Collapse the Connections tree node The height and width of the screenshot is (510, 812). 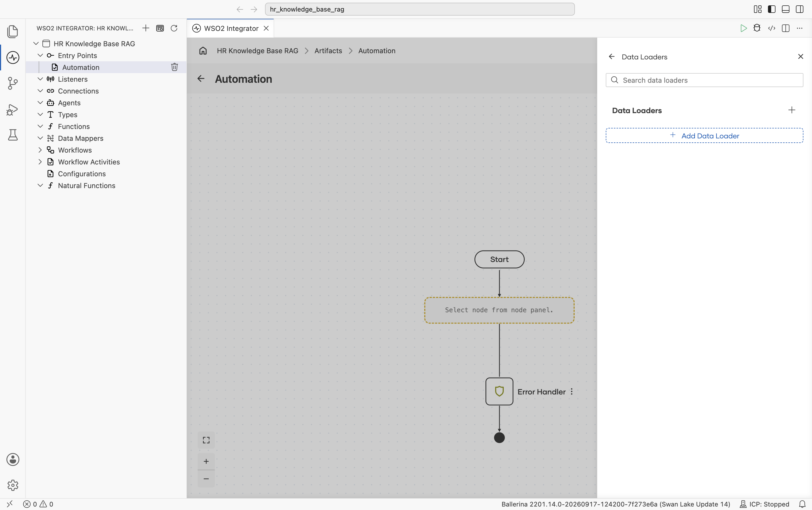point(40,91)
